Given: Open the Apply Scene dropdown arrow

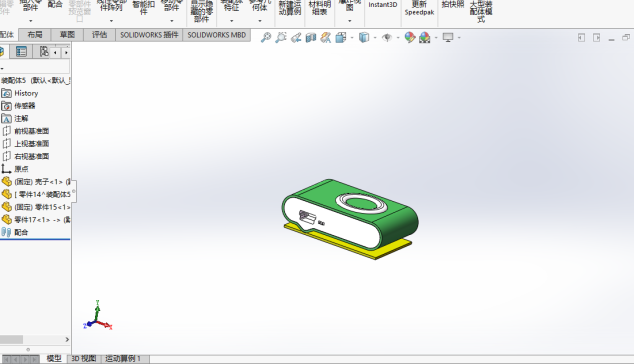Looking at the screenshot, I should [436, 38].
